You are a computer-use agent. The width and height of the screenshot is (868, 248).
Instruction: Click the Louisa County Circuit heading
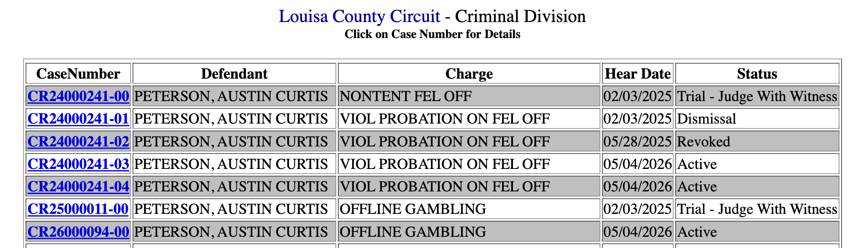359,16
